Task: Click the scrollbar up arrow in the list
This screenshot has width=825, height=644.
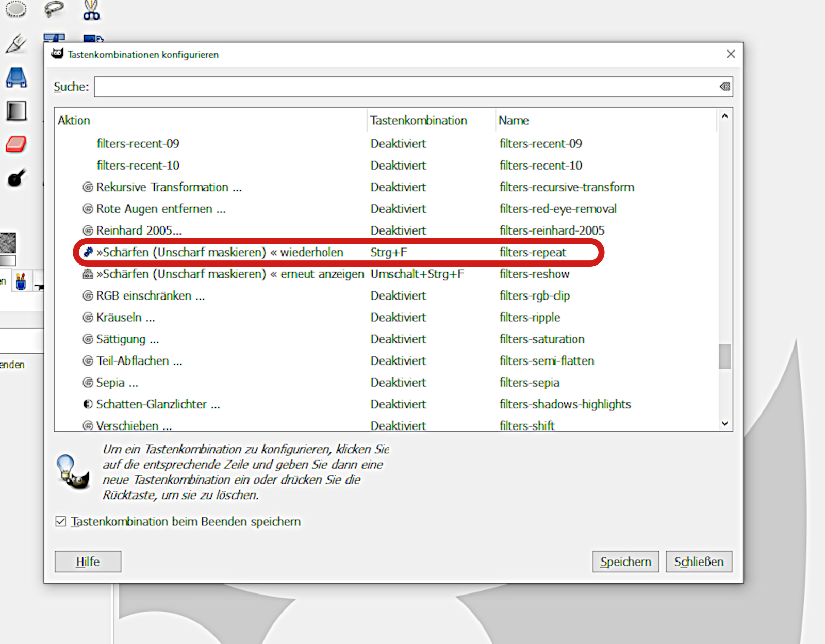Action: point(724,117)
